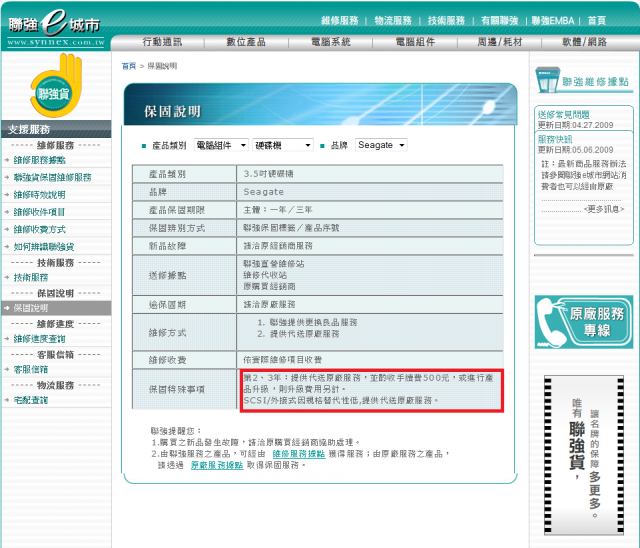Select 維修服務 in the top navigation
640x548 pixels.
click(x=340, y=20)
